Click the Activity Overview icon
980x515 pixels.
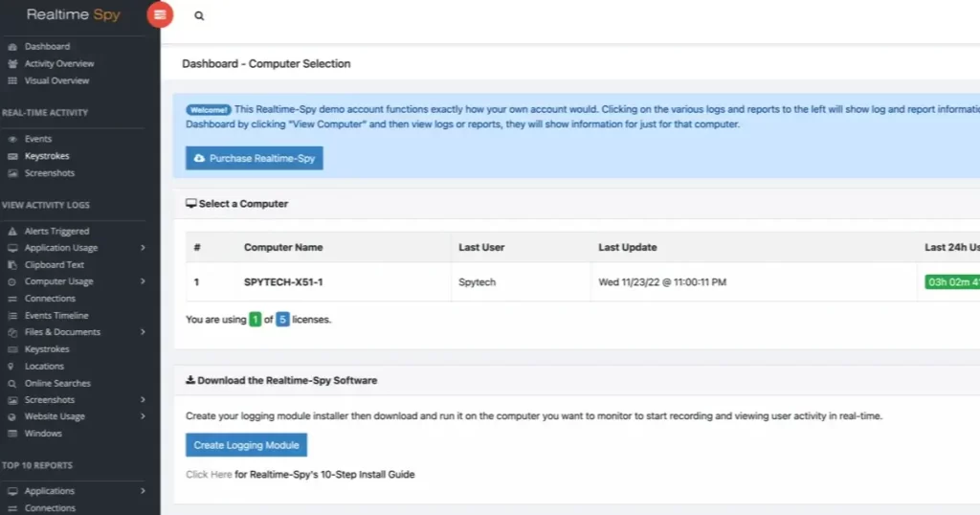[x=11, y=64]
